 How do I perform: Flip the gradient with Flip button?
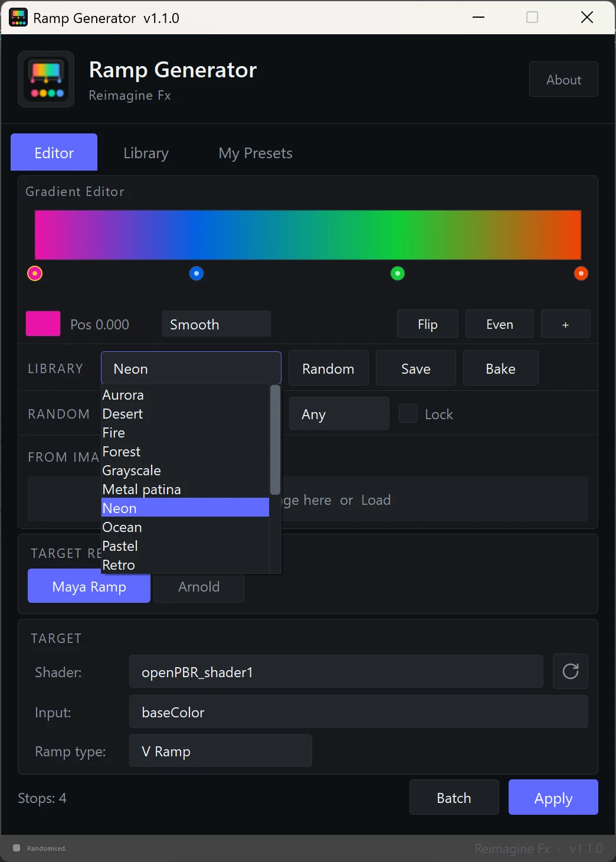point(428,324)
